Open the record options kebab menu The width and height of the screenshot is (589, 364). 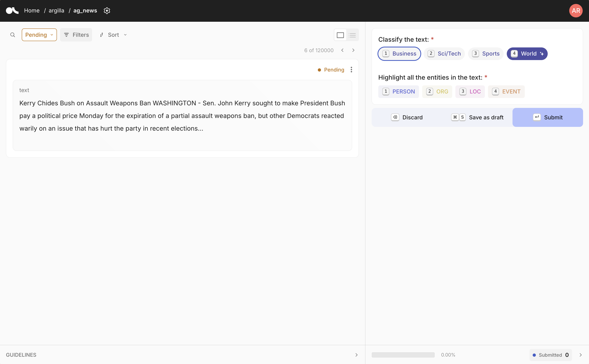(351, 70)
